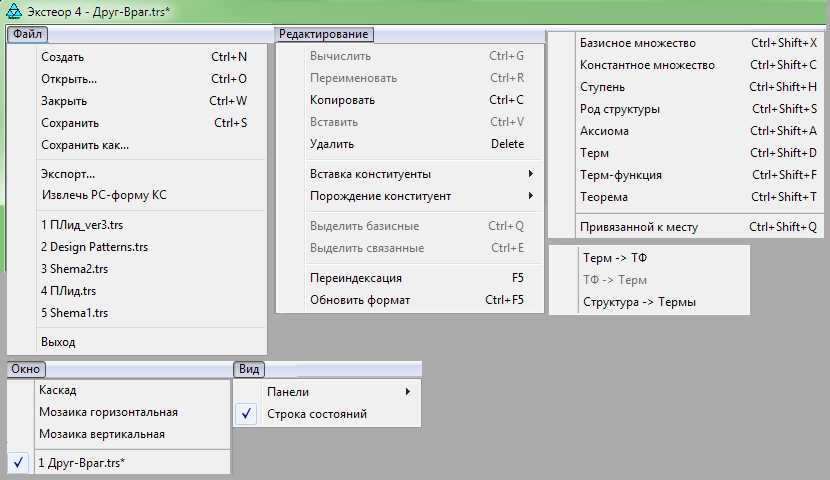Arrange windows with Мозаика горизонтальная

pos(108,412)
